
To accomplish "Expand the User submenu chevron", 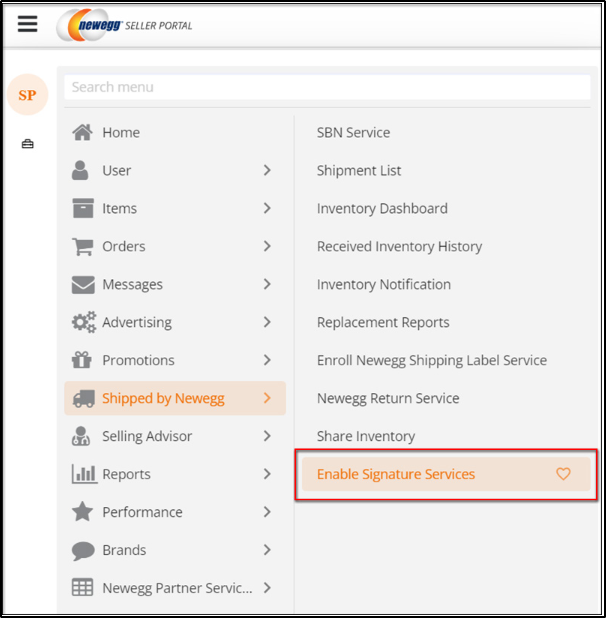I will point(267,170).
